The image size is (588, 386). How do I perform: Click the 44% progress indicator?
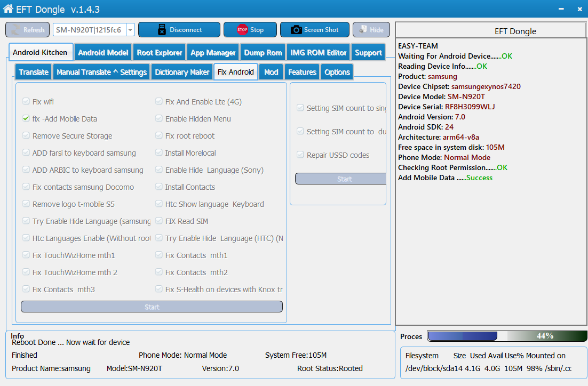pyautogui.click(x=545, y=336)
